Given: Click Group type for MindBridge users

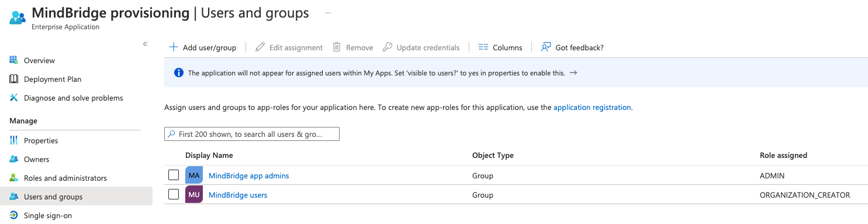Looking at the screenshot, I should (483, 195).
